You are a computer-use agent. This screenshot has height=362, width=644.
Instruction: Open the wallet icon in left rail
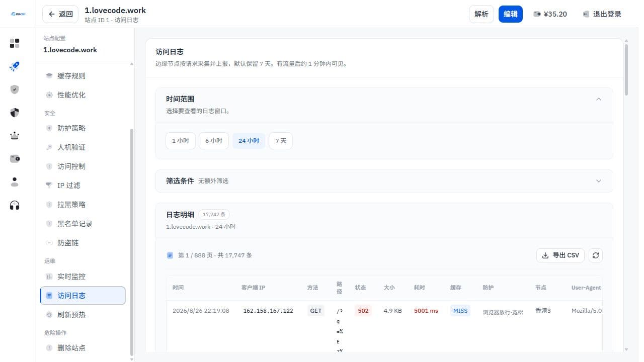[x=15, y=159]
